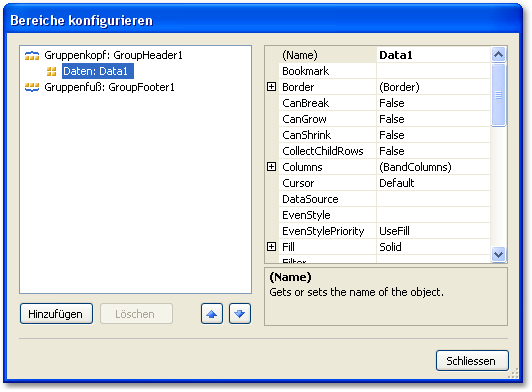Select CollectChildRows value False
The width and height of the screenshot is (532, 392).
[433, 151]
